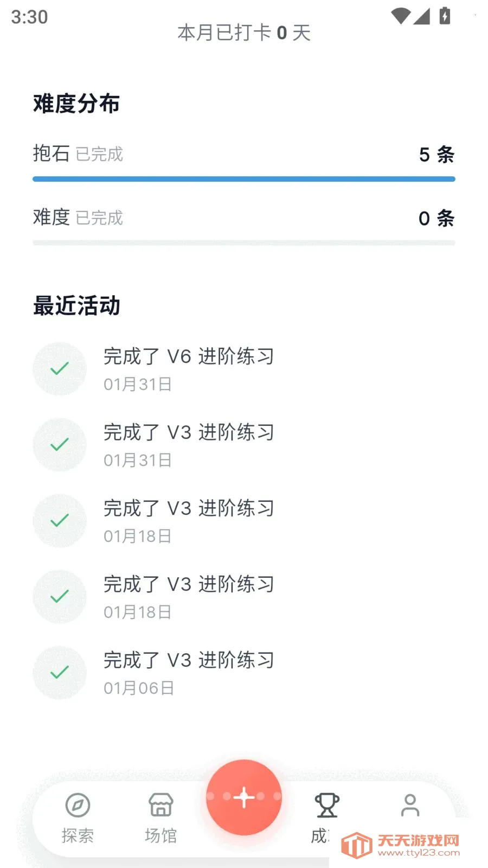Go to the profile person icon
The height and width of the screenshot is (868, 488).
pos(410,805)
